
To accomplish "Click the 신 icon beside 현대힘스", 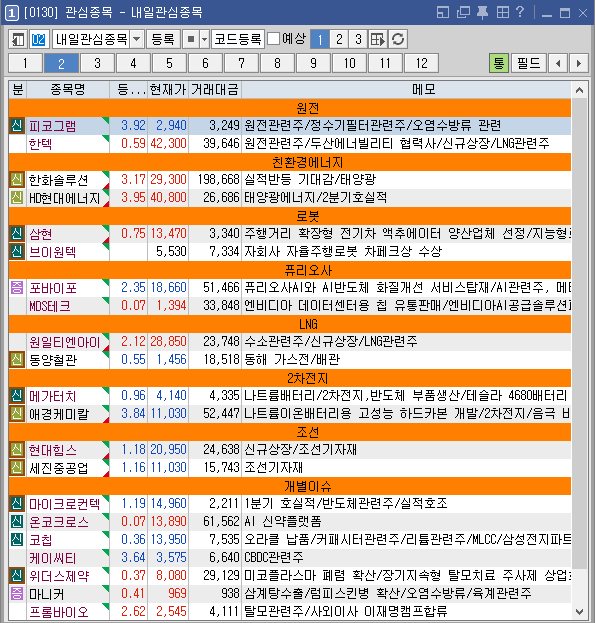I will click(17, 449).
